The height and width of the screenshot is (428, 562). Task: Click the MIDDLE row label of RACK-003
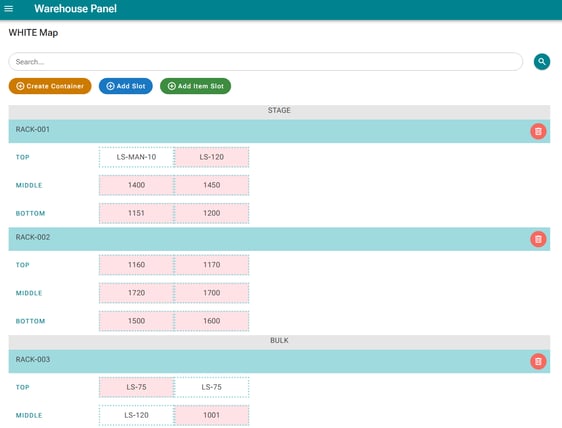29,415
